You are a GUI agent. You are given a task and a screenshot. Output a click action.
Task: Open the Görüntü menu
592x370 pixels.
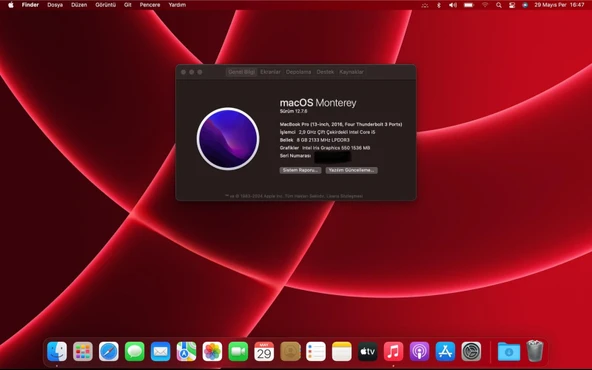point(105,5)
